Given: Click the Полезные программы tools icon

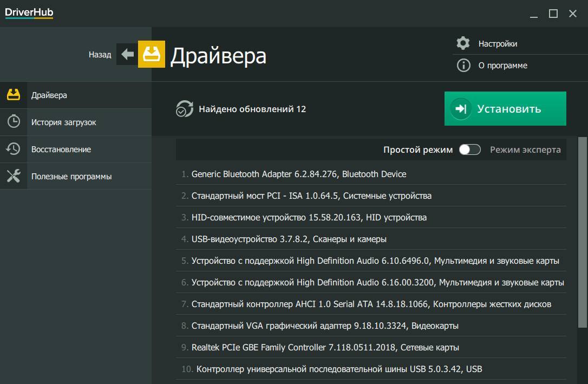Looking at the screenshot, I should click(14, 176).
